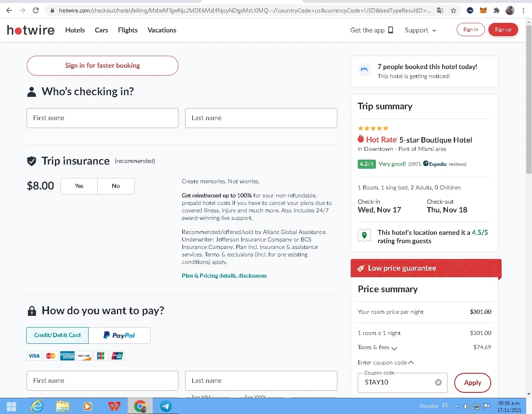Open the Flights menu
The image size is (532, 414).
128,30
